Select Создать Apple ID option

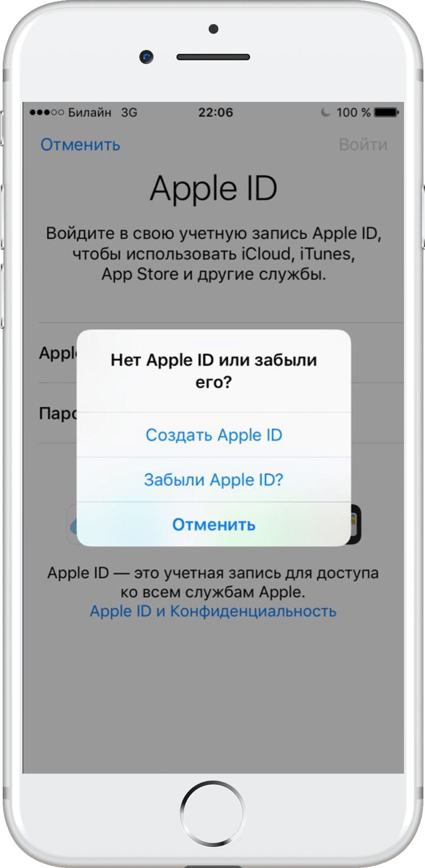pos(214,435)
